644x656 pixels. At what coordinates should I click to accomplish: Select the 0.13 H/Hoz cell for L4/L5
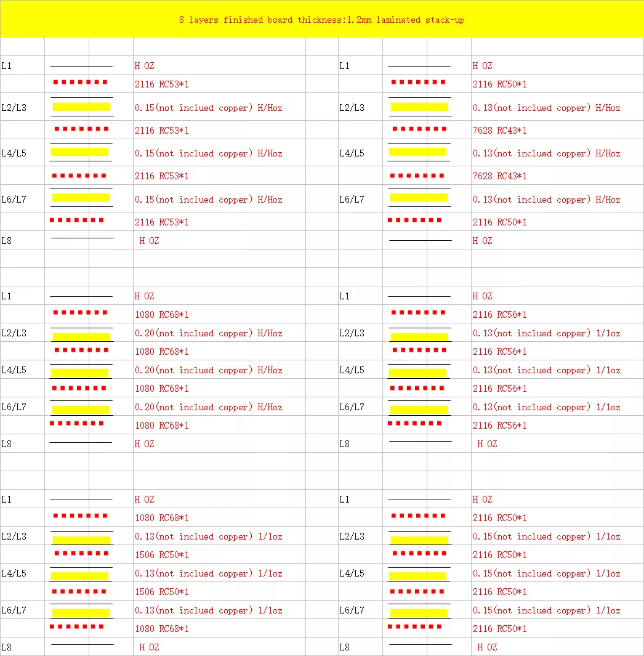[x=546, y=153]
